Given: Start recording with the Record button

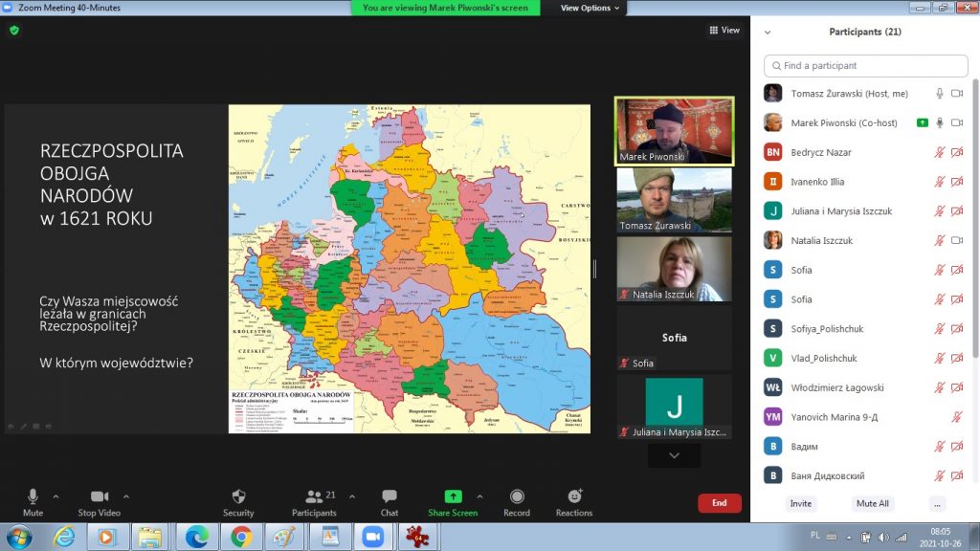Looking at the screenshot, I should [517, 496].
